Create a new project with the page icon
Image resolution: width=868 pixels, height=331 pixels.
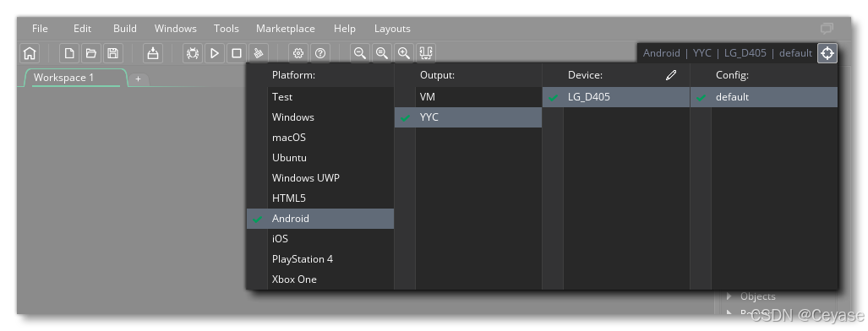point(69,53)
